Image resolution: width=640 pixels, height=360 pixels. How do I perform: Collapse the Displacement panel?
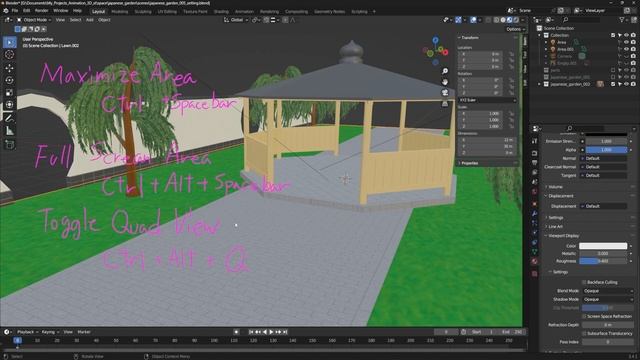pos(560,196)
